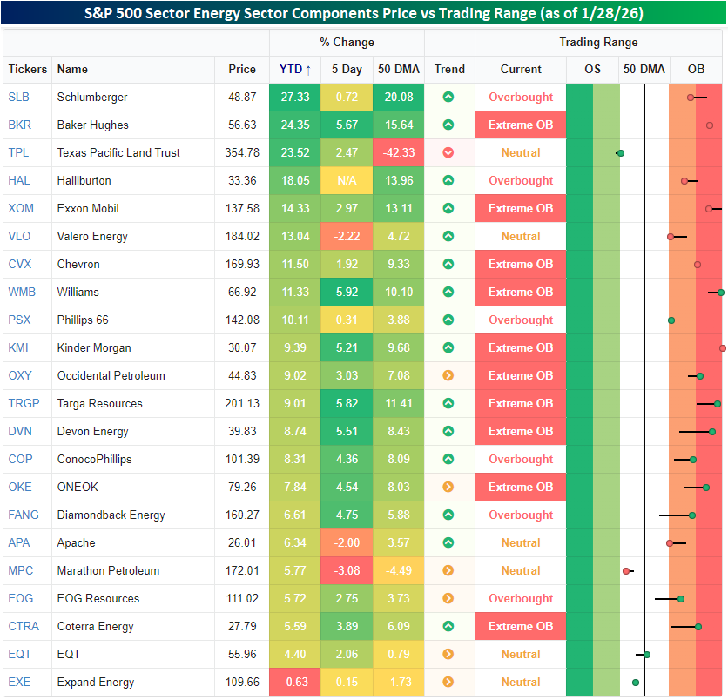The image size is (728, 700).
Task: Click Baker Hughes Extreme OB status cell
Action: (521, 125)
